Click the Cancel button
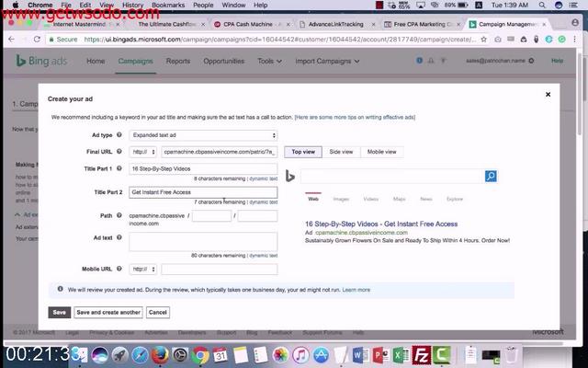This screenshot has width=588, height=368. click(x=157, y=312)
